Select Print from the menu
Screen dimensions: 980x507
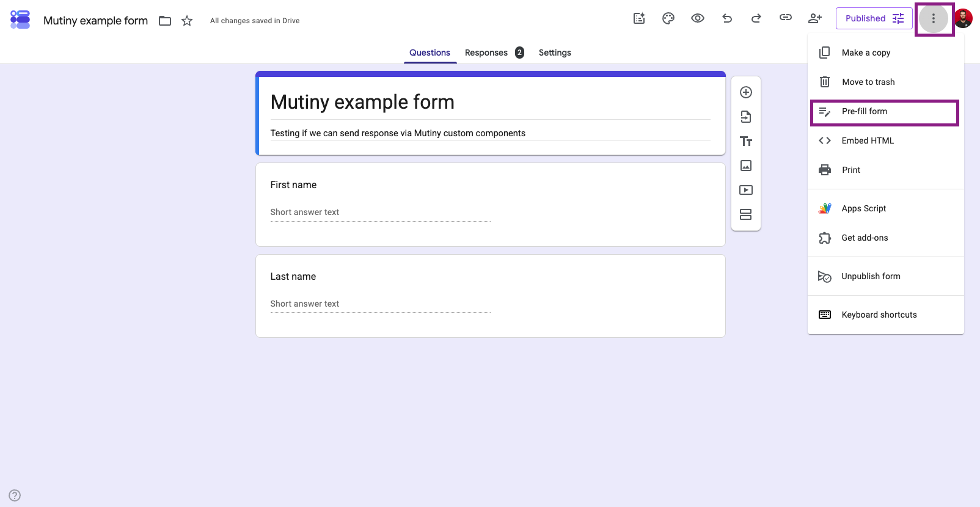pyautogui.click(x=886, y=170)
